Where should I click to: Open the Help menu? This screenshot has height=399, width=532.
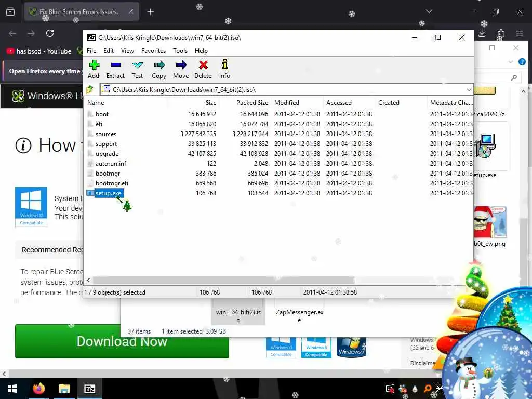point(201,51)
